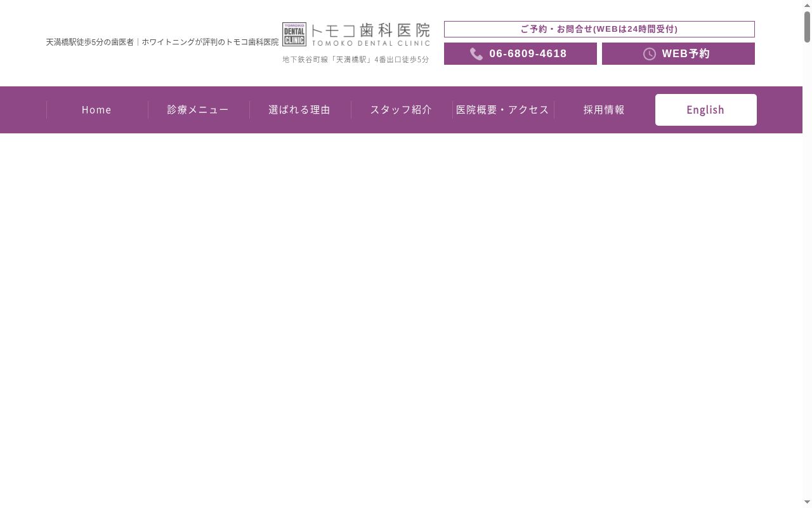812x508 pixels.
Task: Open the 診療メニュー menu
Action: point(198,110)
